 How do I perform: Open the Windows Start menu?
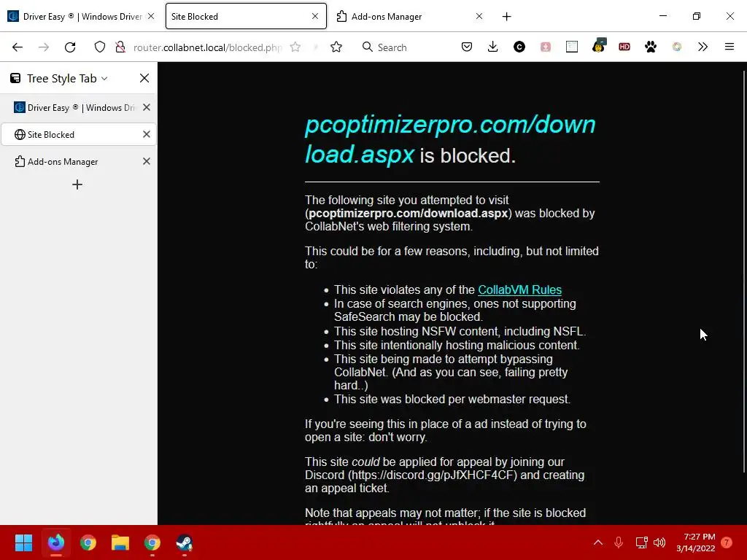(x=24, y=542)
